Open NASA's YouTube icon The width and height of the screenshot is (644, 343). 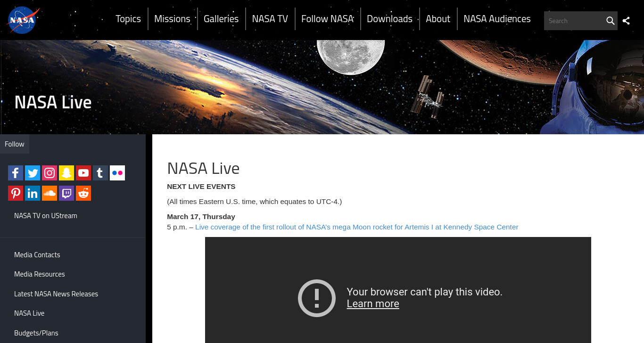tap(83, 173)
